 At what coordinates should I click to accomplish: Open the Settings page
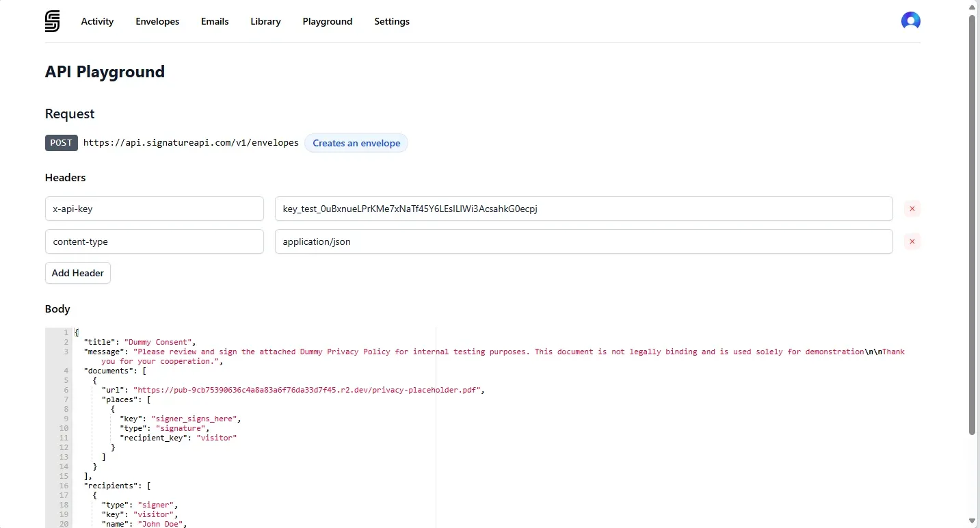coord(391,21)
